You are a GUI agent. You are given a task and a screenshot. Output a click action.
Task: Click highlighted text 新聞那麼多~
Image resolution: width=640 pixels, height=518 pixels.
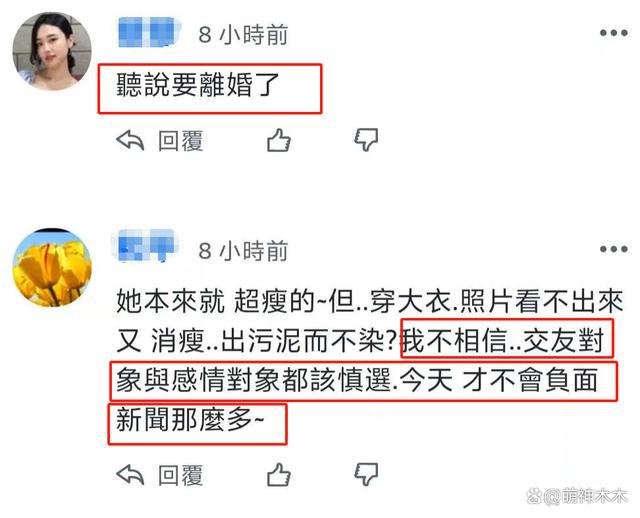pyautogui.click(x=191, y=420)
